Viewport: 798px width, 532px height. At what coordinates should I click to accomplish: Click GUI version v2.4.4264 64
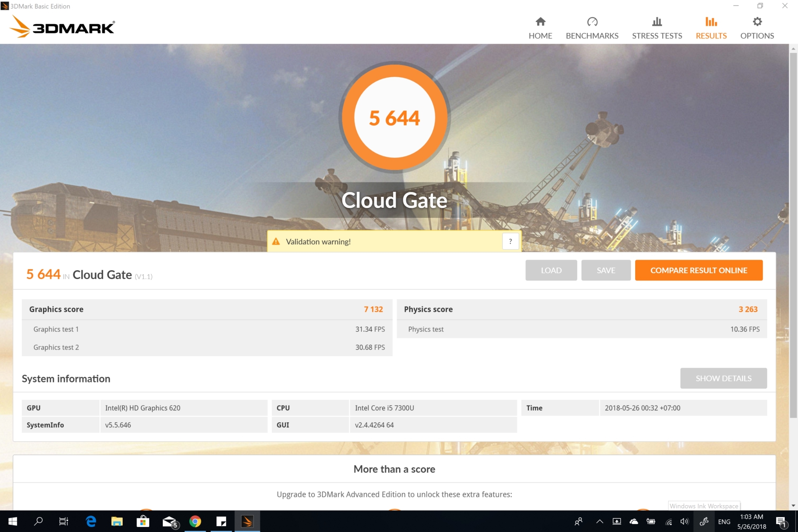pyautogui.click(x=374, y=425)
